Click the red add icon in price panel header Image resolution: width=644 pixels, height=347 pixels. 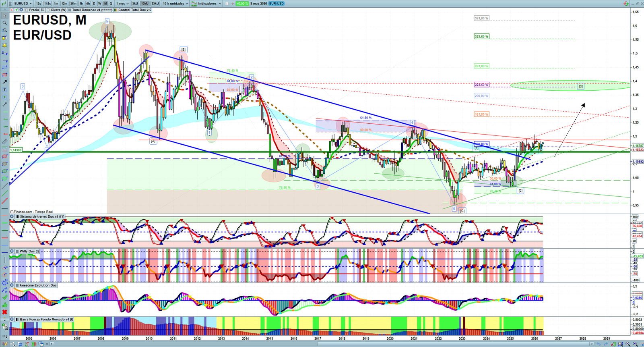[12, 10]
